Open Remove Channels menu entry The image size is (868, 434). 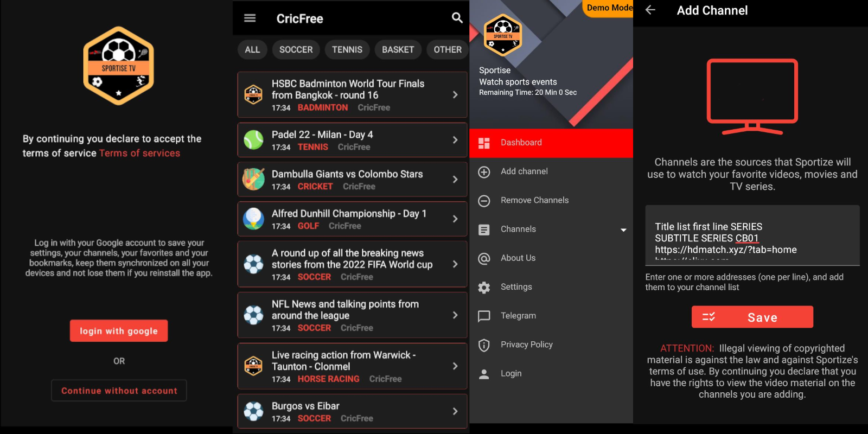pos(551,200)
